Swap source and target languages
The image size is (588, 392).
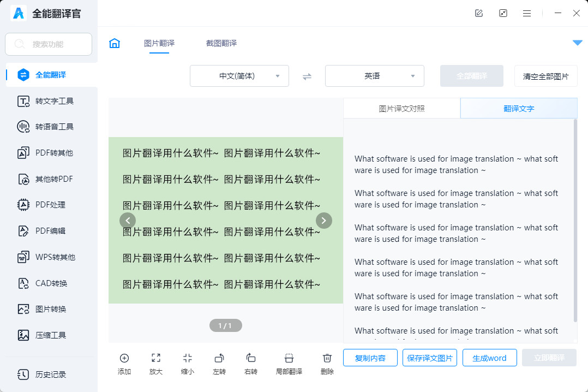pos(307,76)
